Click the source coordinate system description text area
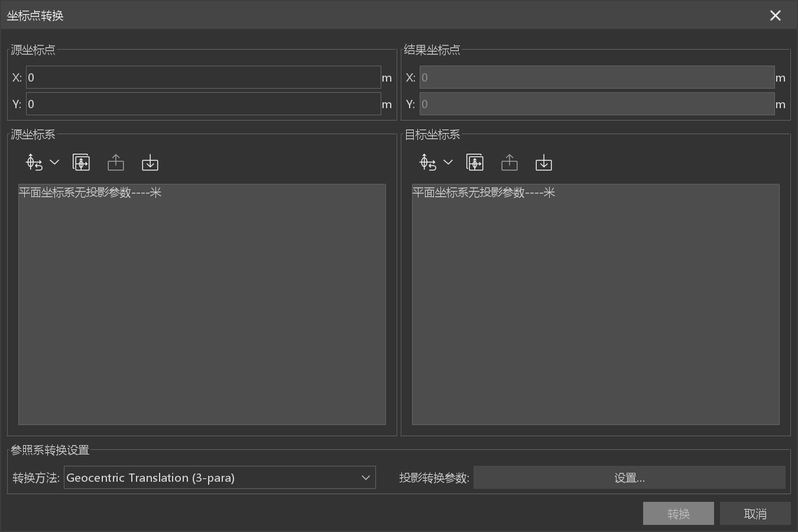The height and width of the screenshot is (532, 798). (202, 304)
